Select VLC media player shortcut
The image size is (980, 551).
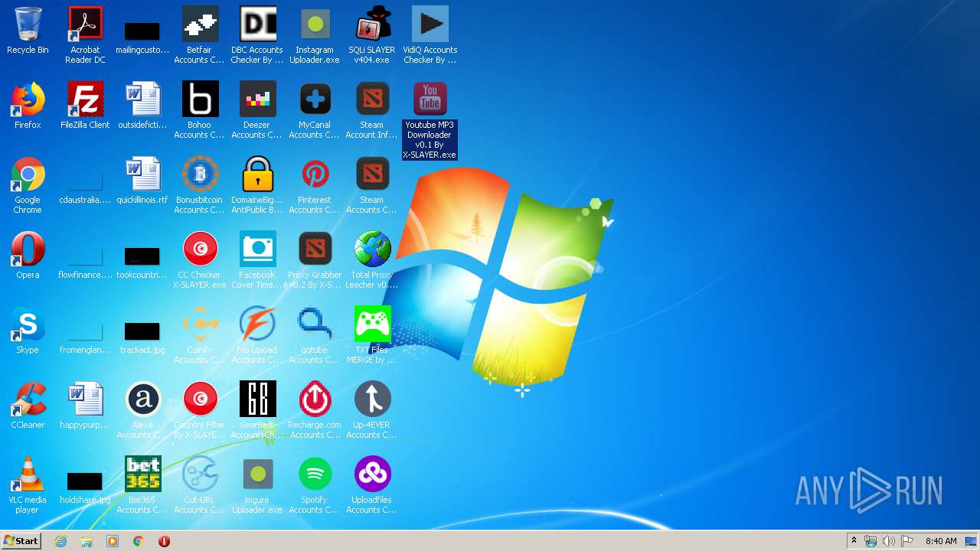click(28, 485)
